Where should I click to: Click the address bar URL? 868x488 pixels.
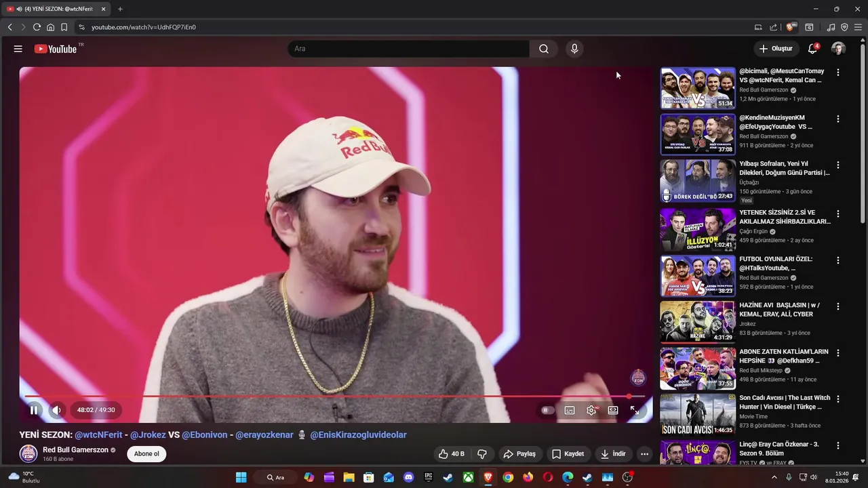click(x=144, y=27)
